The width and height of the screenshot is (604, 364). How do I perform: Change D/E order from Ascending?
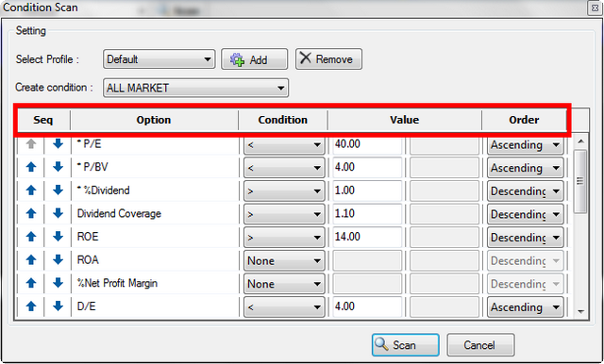526,307
